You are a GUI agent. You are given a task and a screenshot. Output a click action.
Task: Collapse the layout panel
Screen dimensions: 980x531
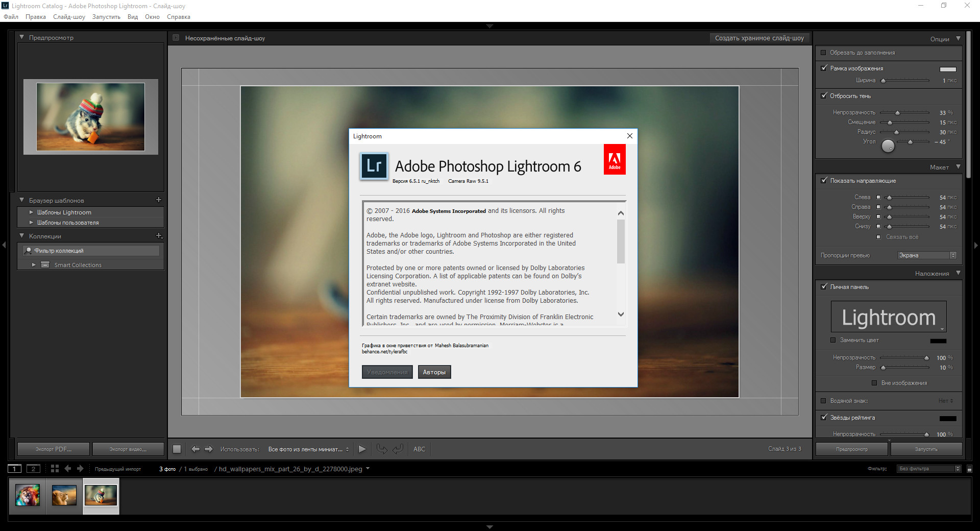pos(958,167)
